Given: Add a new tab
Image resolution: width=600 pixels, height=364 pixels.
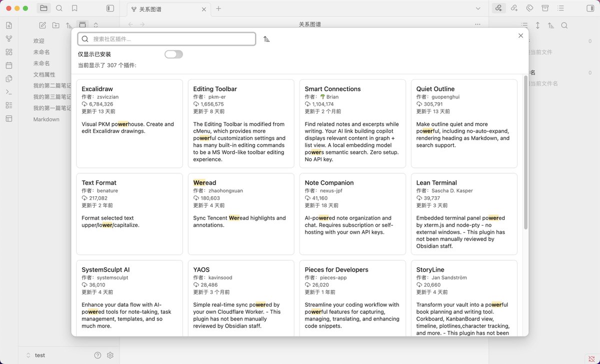Looking at the screenshot, I should click(218, 8).
